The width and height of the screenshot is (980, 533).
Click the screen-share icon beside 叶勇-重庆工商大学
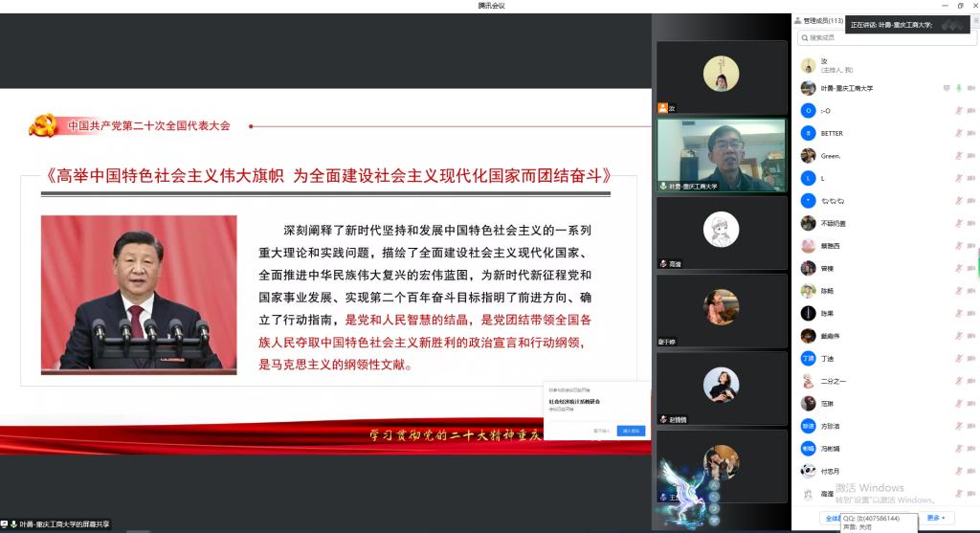[x=947, y=88]
